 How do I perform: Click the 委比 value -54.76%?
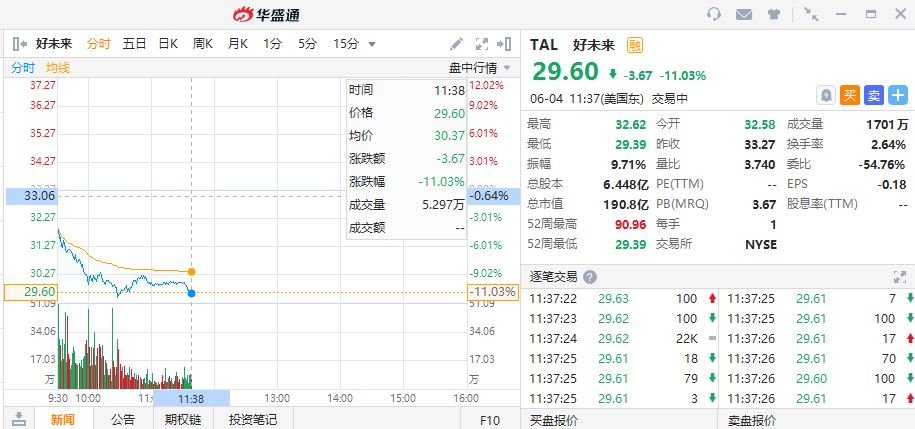[x=882, y=165]
